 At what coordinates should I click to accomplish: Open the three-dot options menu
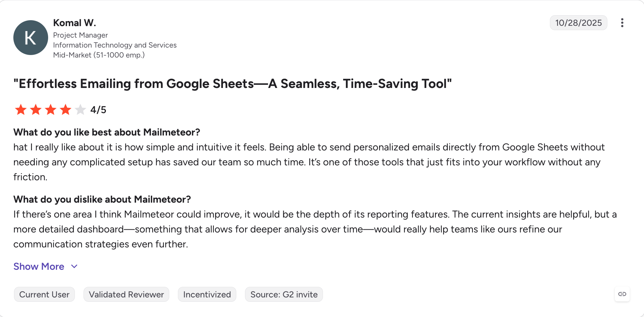pyautogui.click(x=622, y=23)
